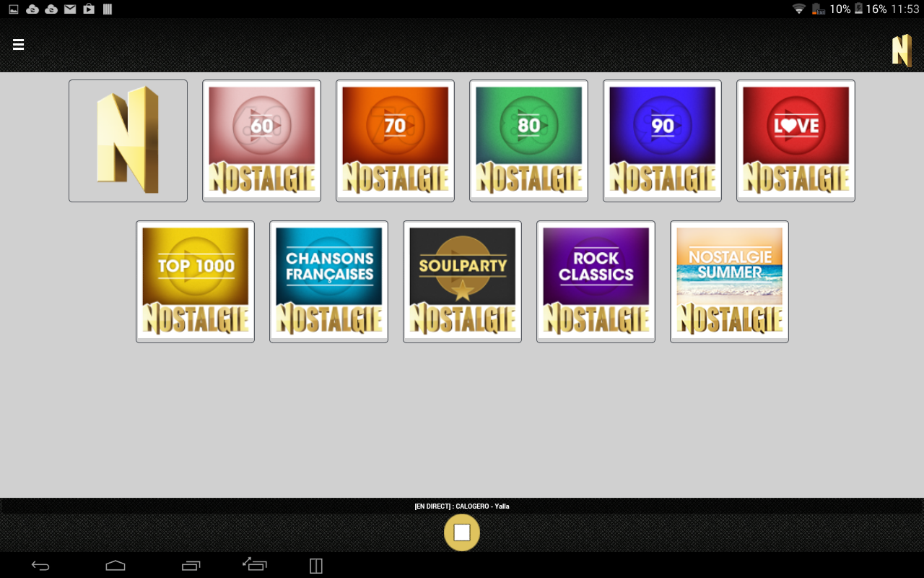Tap the Android home button
This screenshot has width=924, height=578.
[x=115, y=566]
